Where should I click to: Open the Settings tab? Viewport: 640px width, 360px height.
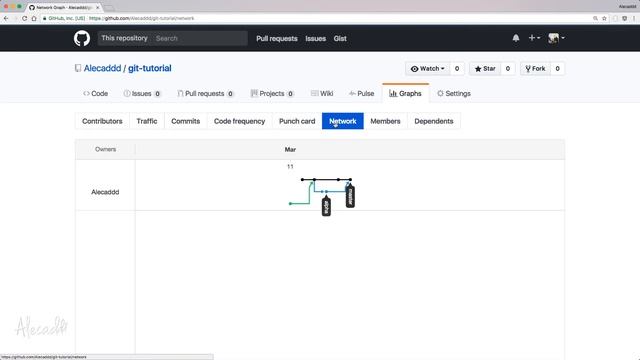[x=454, y=93]
